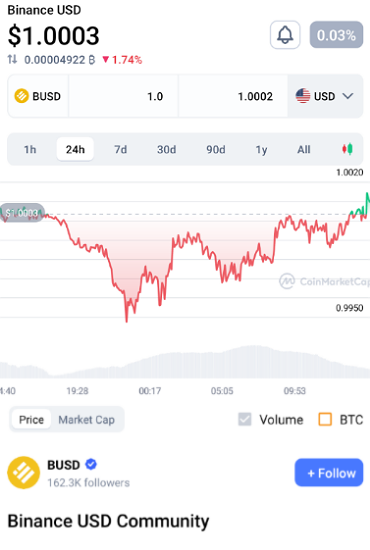Viewport: 370px width, 550px height.
Task: Click the BUSD amount field showing 1.0
Action: tap(123, 96)
